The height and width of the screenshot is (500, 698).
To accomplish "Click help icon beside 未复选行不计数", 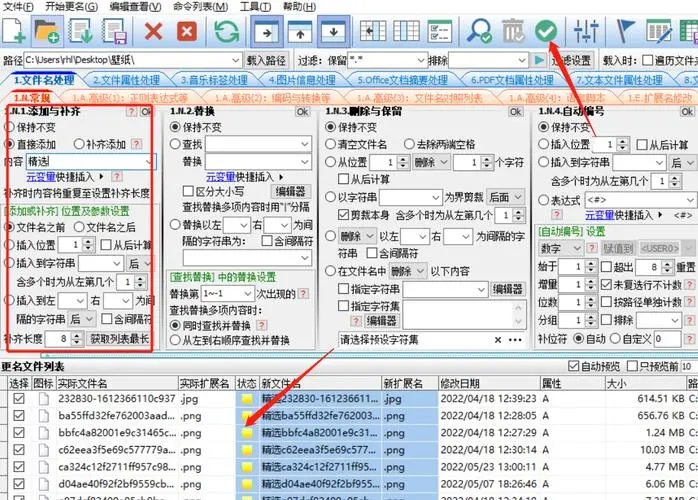I will pos(690,284).
